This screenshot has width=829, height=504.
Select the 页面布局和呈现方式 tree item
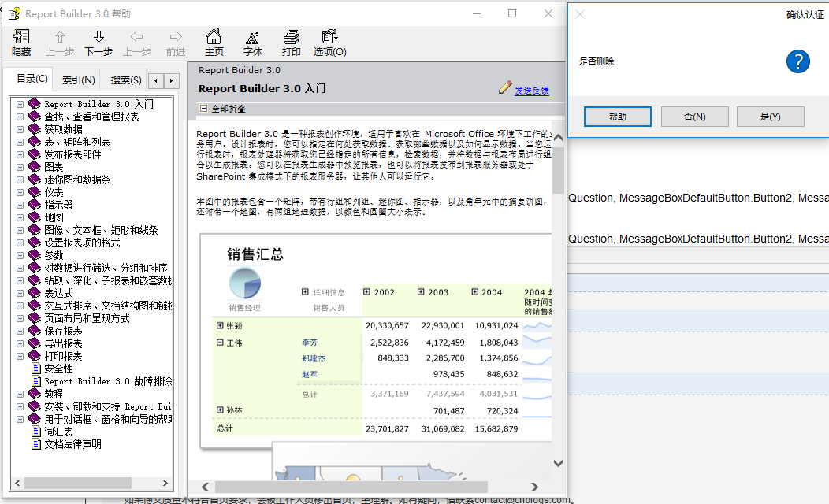87,319
